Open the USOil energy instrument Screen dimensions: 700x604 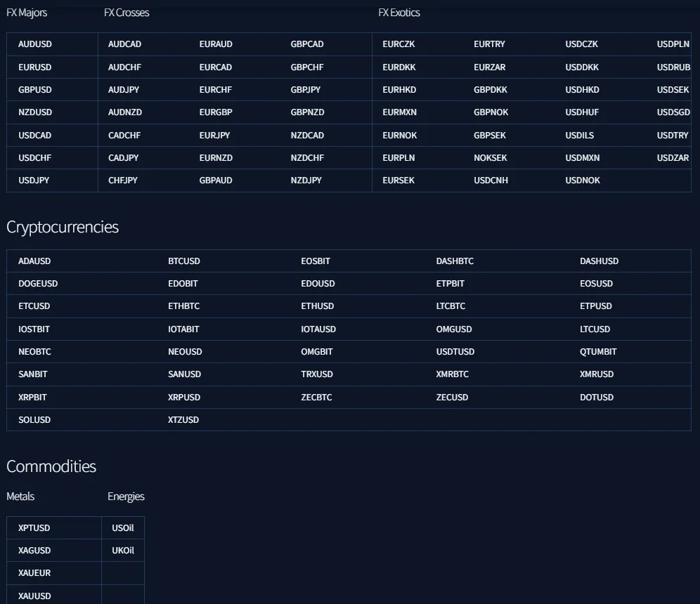[x=123, y=528]
